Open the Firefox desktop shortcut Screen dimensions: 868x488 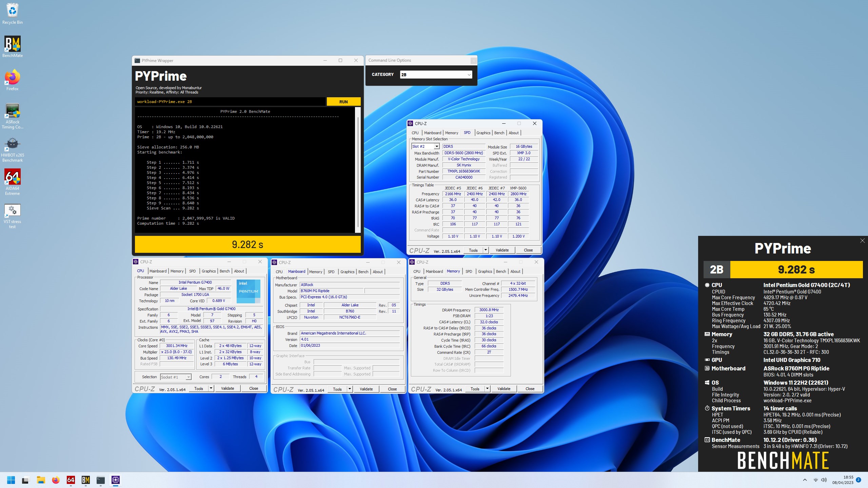13,80
